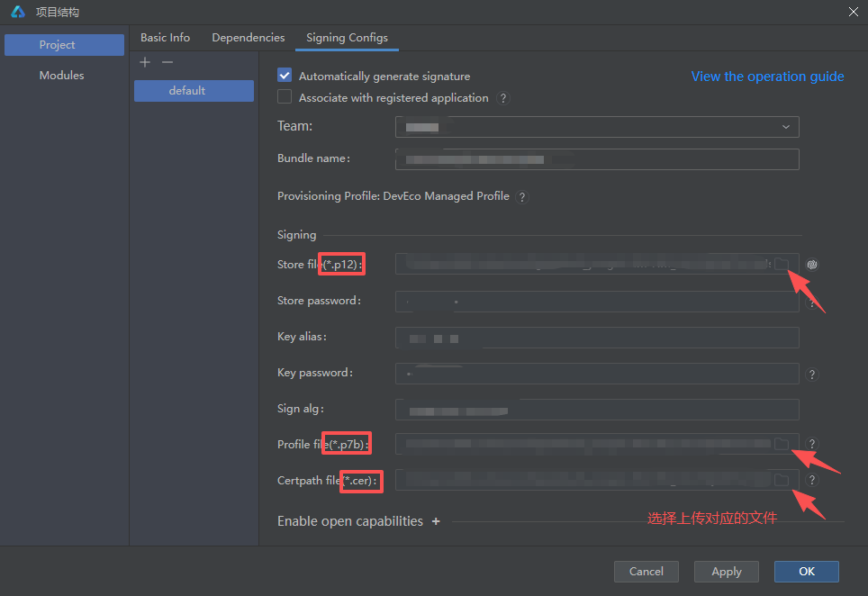Show help for Key password
The height and width of the screenshot is (596, 868).
click(811, 375)
